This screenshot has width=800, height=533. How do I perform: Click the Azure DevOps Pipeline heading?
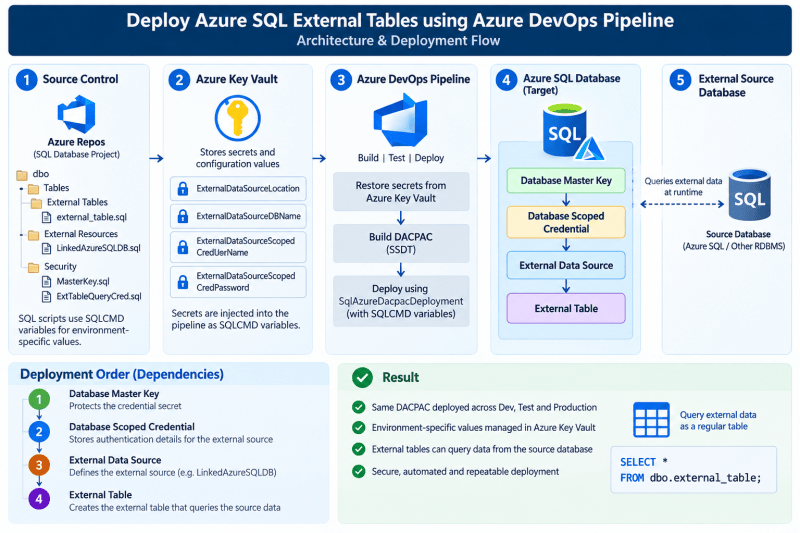pos(413,79)
